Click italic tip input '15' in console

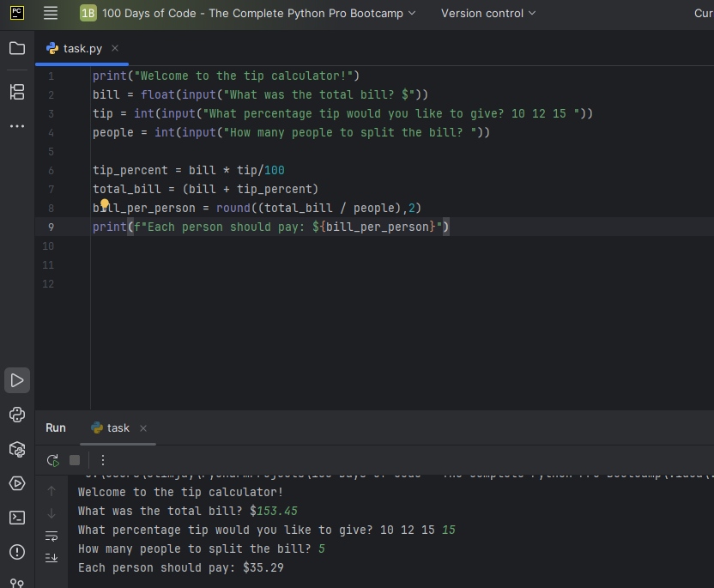click(449, 530)
